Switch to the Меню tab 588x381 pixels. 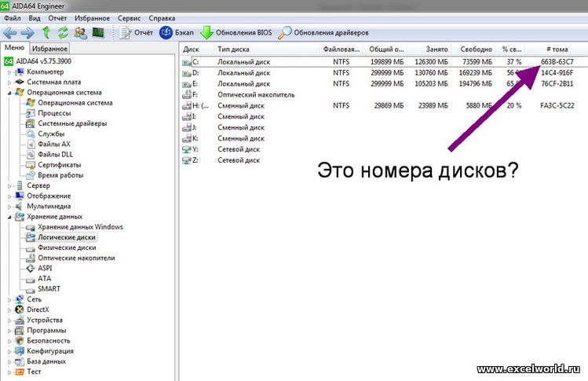point(15,48)
